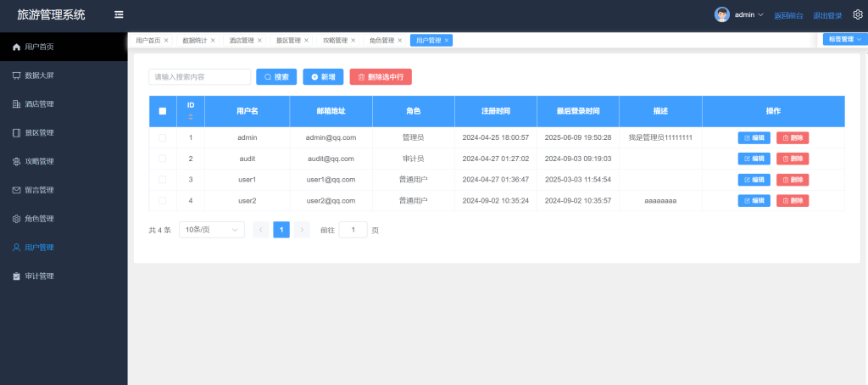Delete the audit user row

[793, 159]
